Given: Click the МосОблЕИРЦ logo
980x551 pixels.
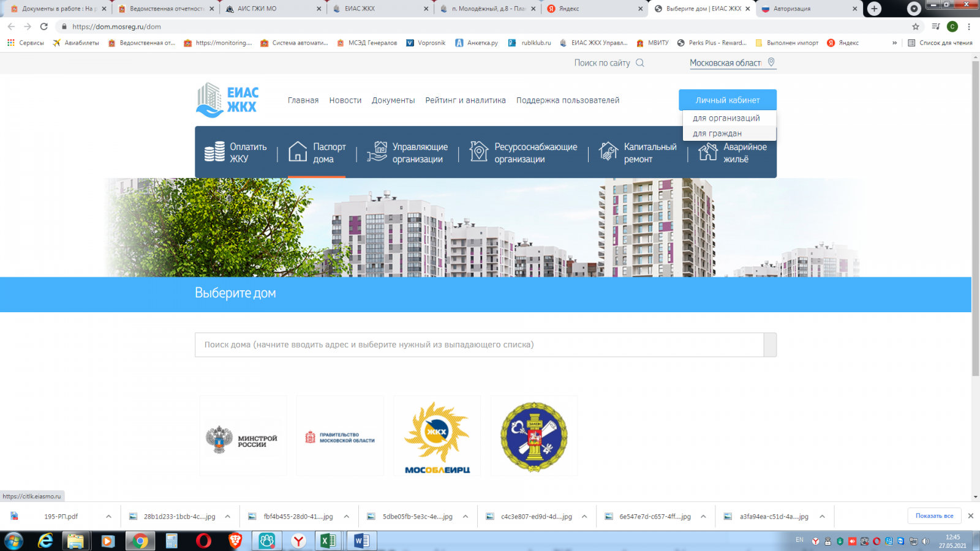Looking at the screenshot, I should (x=437, y=436).
